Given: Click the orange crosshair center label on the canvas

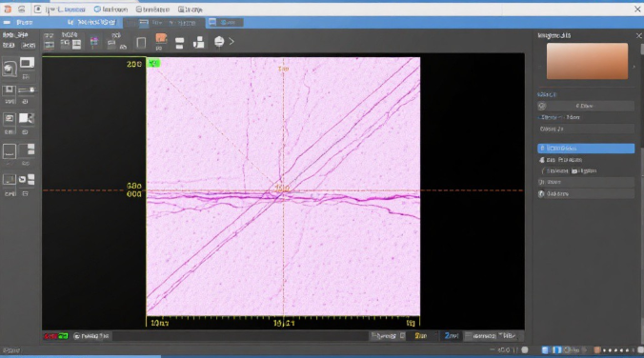Looking at the screenshot, I should [x=282, y=188].
